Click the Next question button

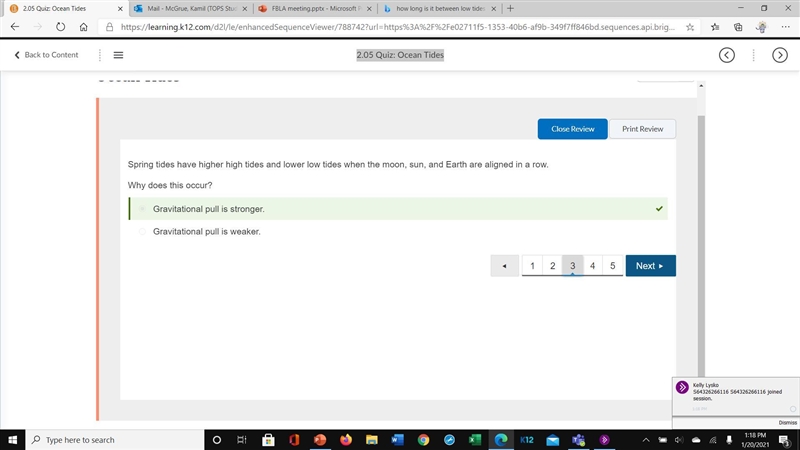pos(651,266)
